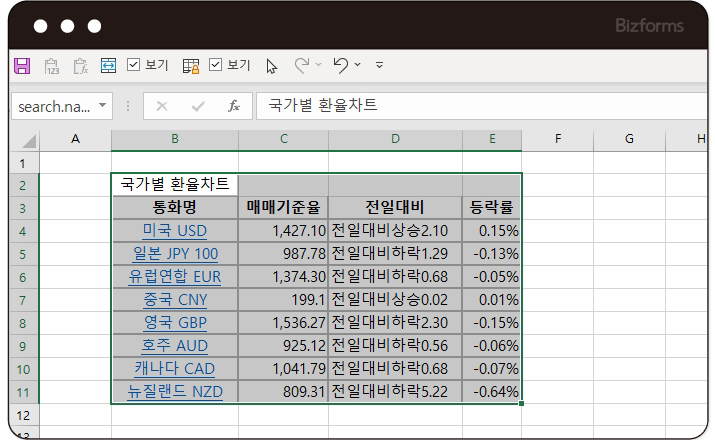Click the Paste Formulas icon

[80, 66]
